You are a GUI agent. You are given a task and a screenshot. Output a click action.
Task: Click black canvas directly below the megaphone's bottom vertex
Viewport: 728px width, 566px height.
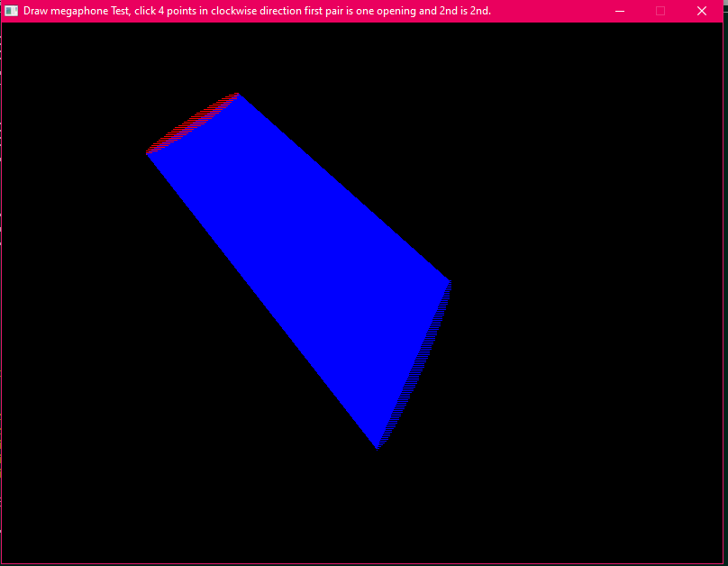pos(377,505)
